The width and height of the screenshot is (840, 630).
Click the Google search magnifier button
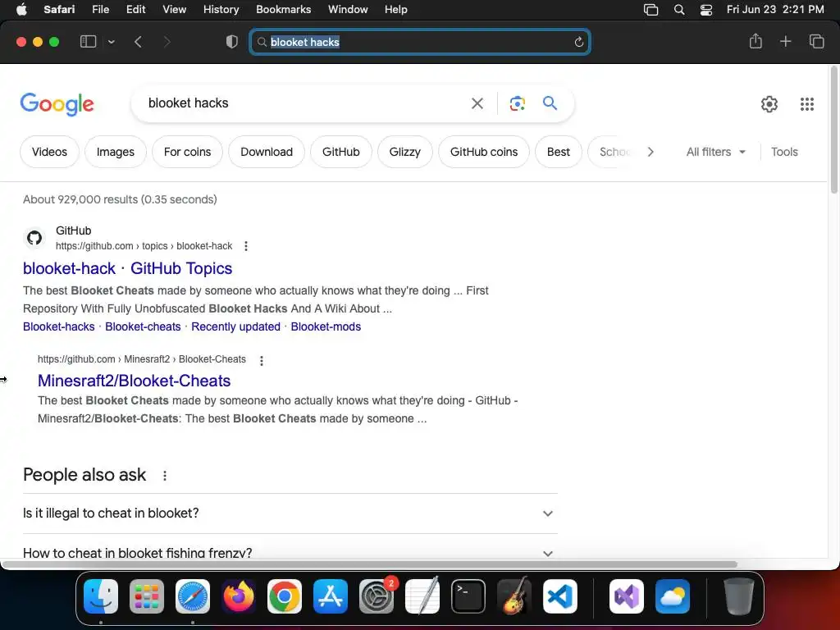click(550, 103)
